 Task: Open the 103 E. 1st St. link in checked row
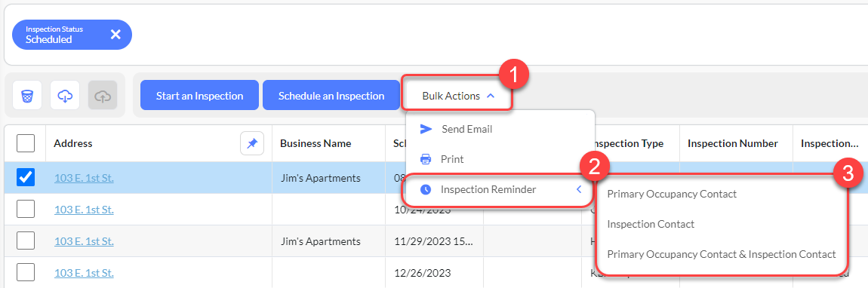[x=84, y=178]
